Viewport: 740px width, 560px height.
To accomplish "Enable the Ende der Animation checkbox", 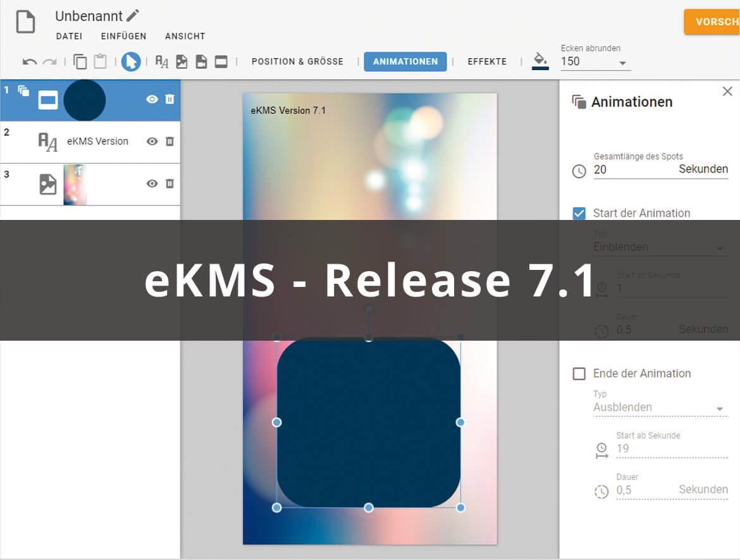I will (x=579, y=374).
